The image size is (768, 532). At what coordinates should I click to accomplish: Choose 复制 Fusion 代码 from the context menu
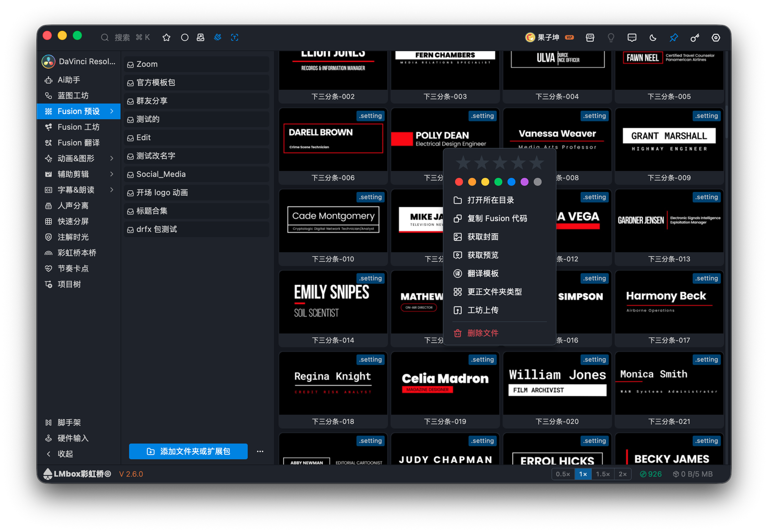pyautogui.click(x=500, y=218)
